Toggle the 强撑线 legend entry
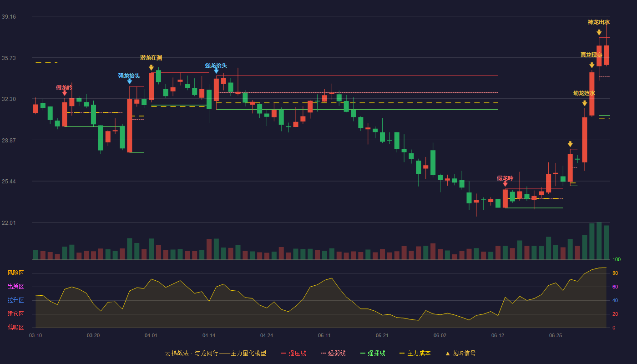This screenshot has height=364, width=637. 373,353
